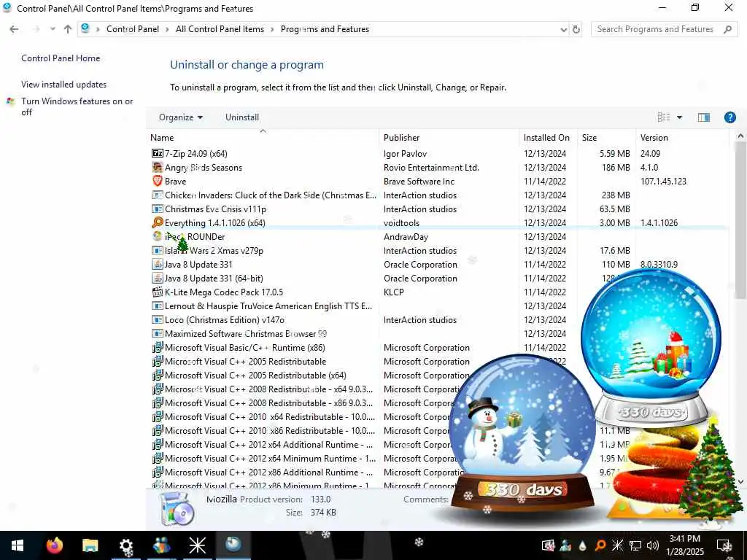747x560 pixels.
Task: Select Microsoft Visual Basic/C++ Runtime (x86) icon
Action: (x=158, y=347)
